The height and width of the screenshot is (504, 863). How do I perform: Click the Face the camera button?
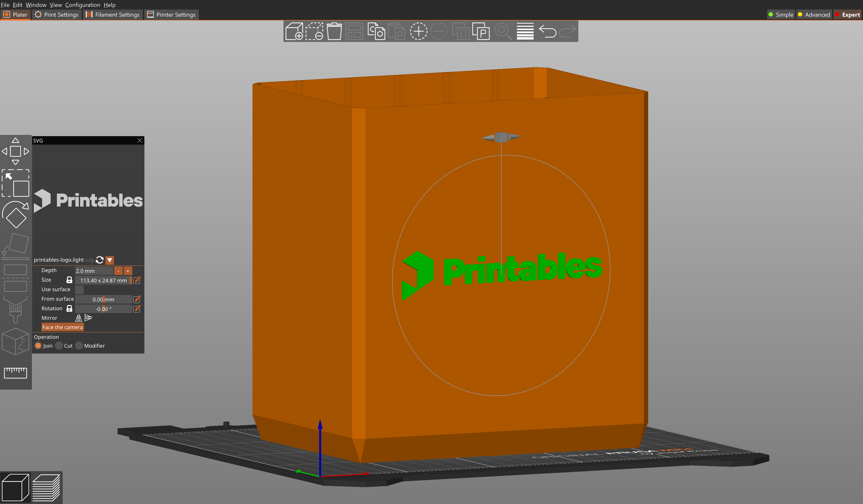pos(62,327)
